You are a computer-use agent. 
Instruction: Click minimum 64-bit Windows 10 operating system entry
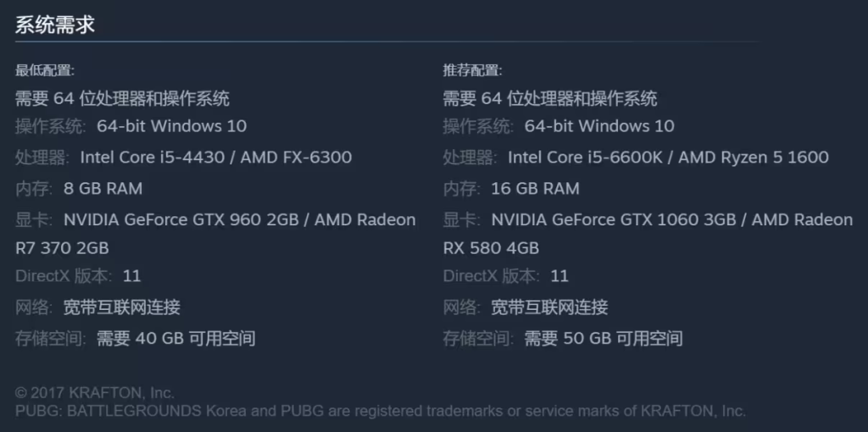coord(171,126)
